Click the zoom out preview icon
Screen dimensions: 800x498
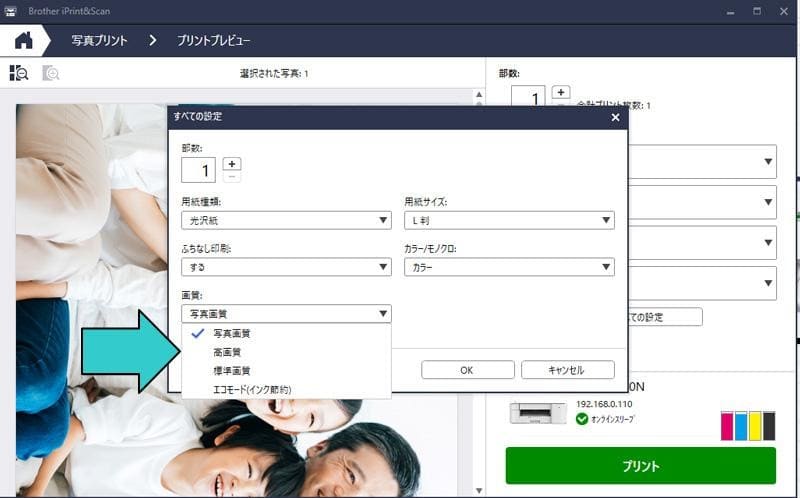[x=19, y=73]
